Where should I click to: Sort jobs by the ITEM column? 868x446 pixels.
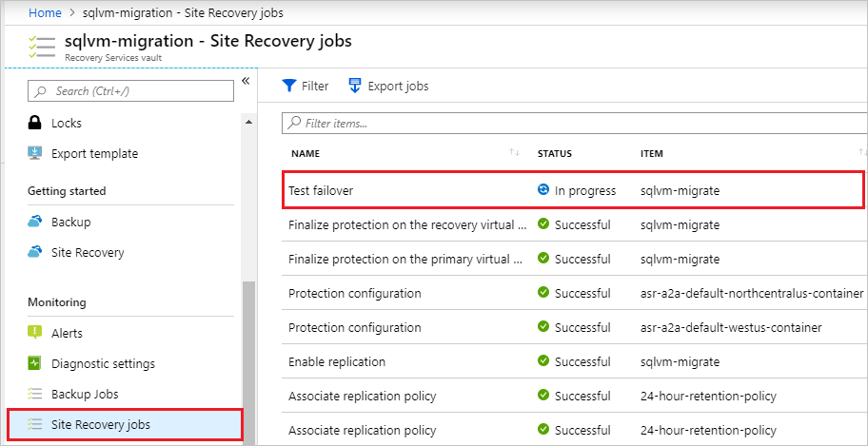pyautogui.click(x=652, y=153)
